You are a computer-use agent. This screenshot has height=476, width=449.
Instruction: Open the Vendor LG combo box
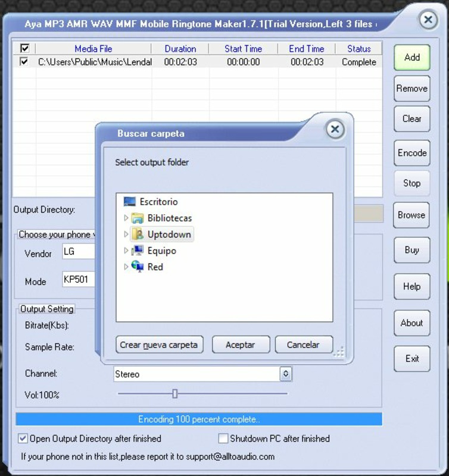click(x=79, y=251)
